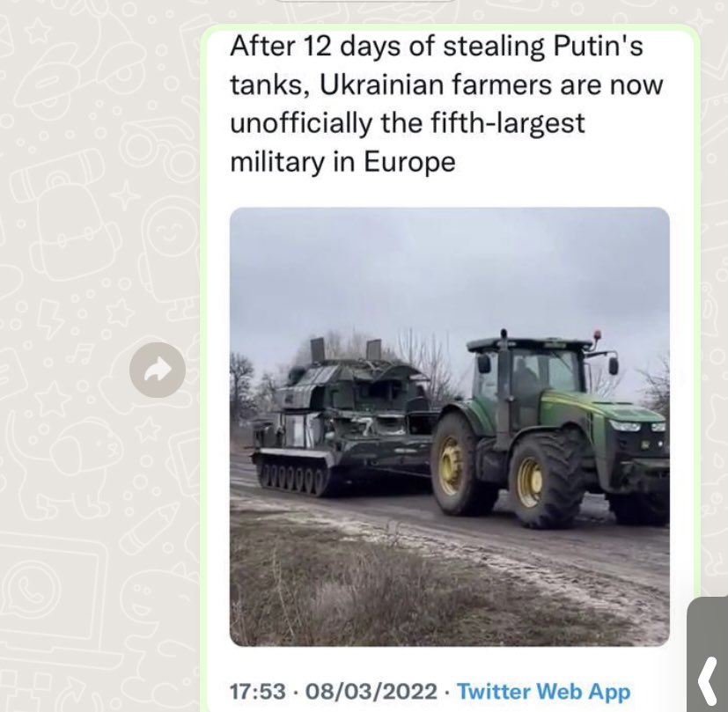Click the forward arrow icon beside the message
Viewport: 728px width, 712px height.
[158, 370]
